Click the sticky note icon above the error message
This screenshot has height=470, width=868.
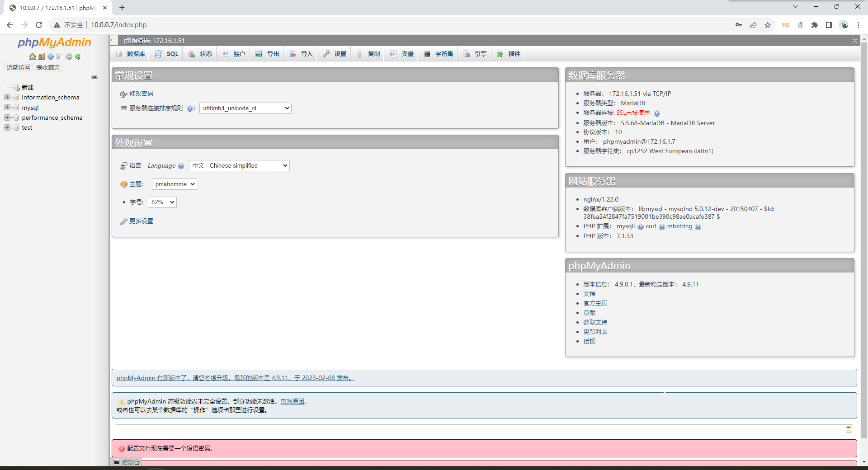(849, 429)
